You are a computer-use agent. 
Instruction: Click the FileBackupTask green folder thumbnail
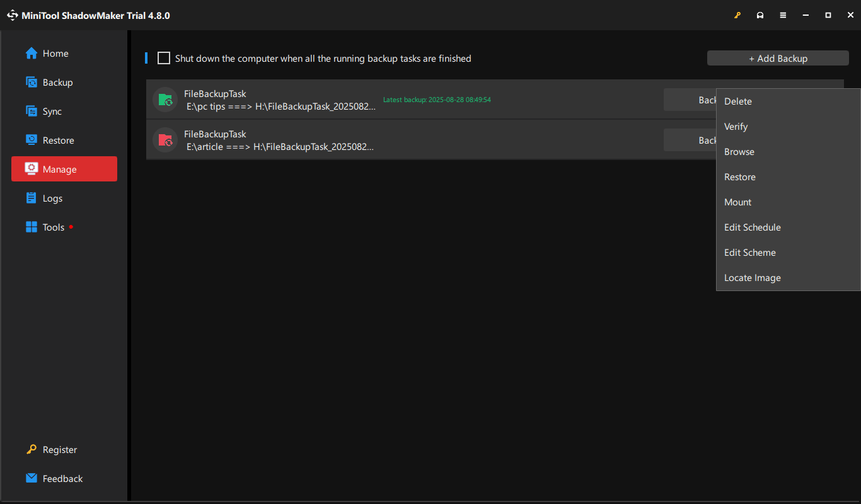pos(165,99)
